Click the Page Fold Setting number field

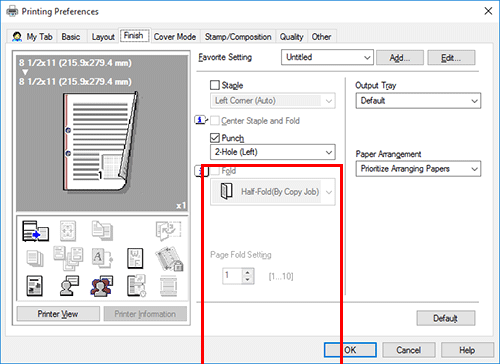tap(232, 276)
